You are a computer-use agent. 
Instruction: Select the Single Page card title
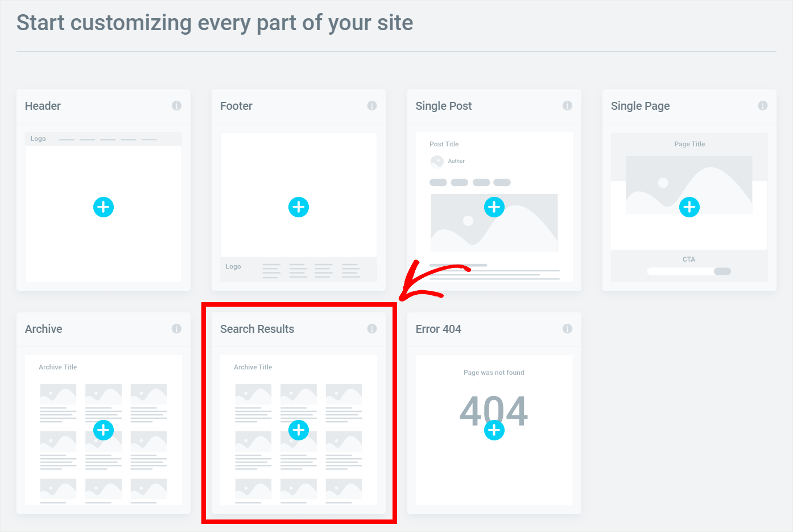(641, 106)
